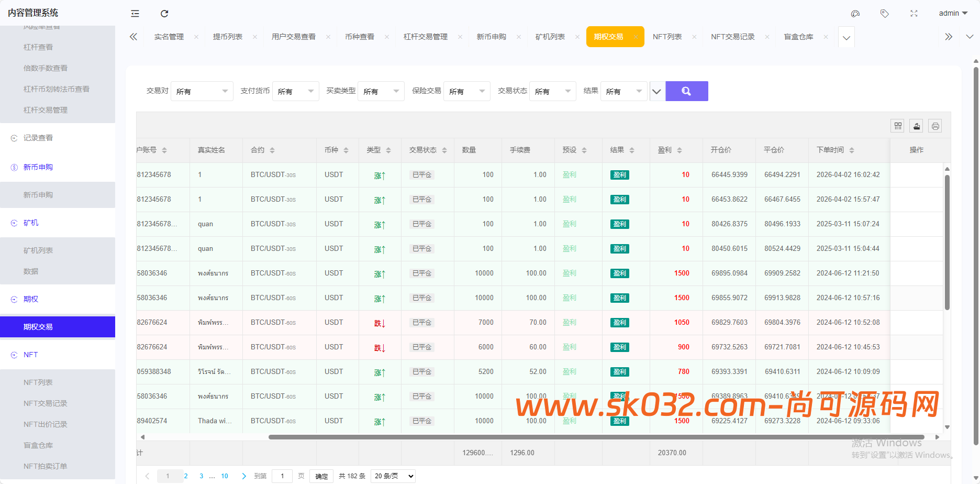The width and height of the screenshot is (980, 484).
Task: Click the 确定 confirm button
Action: (x=321, y=476)
